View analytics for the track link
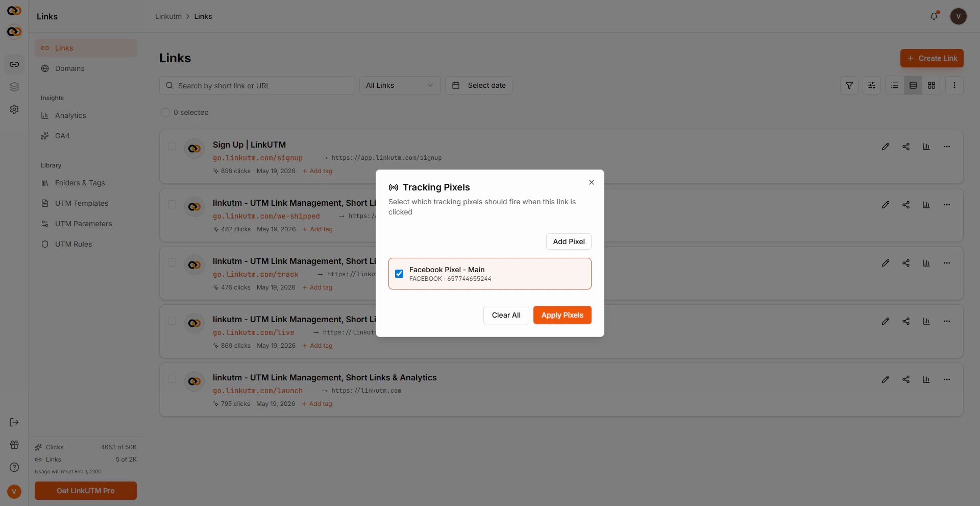This screenshot has width=980, height=506. 926,263
